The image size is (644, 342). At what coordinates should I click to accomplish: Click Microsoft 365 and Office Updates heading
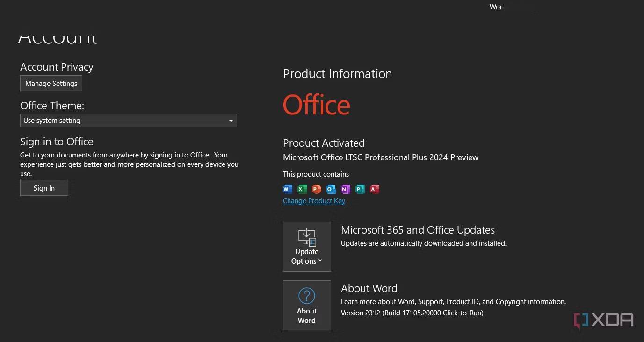tap(418, 230)
